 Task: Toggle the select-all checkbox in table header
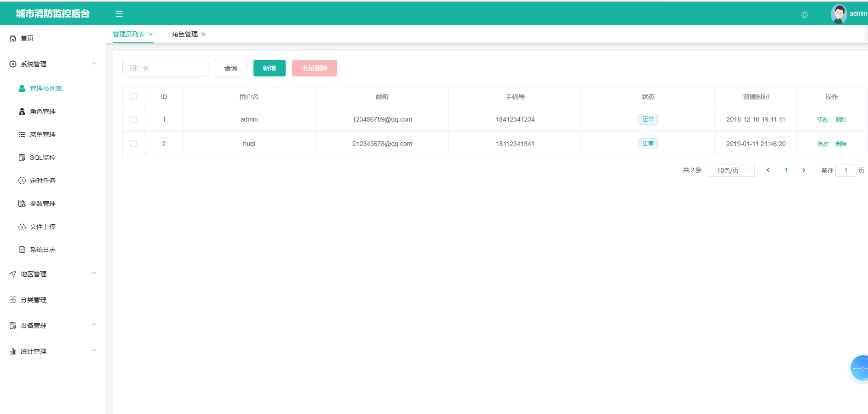[133, 97]
